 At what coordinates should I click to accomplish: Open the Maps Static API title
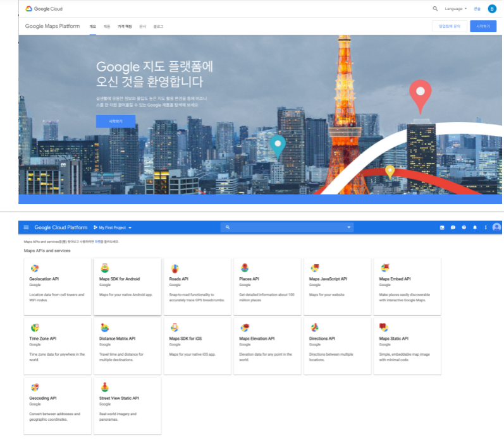[x=394, y=339]
